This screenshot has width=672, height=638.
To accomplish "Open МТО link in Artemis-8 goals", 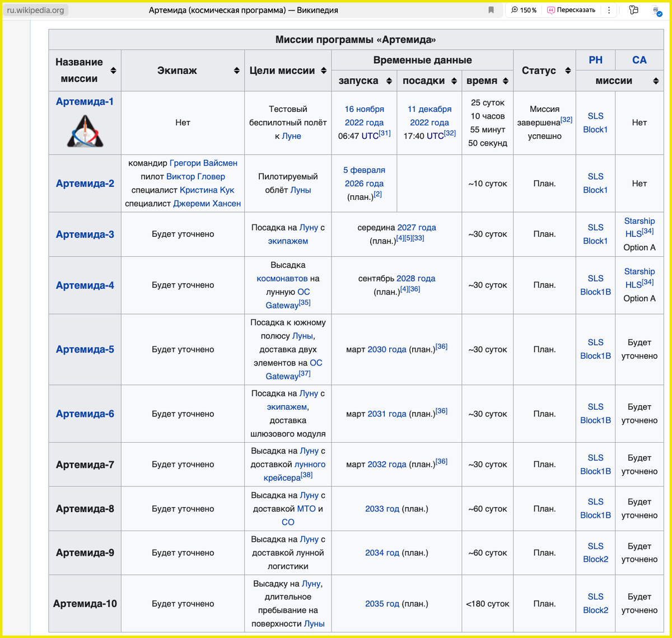I will click(306, 509).
